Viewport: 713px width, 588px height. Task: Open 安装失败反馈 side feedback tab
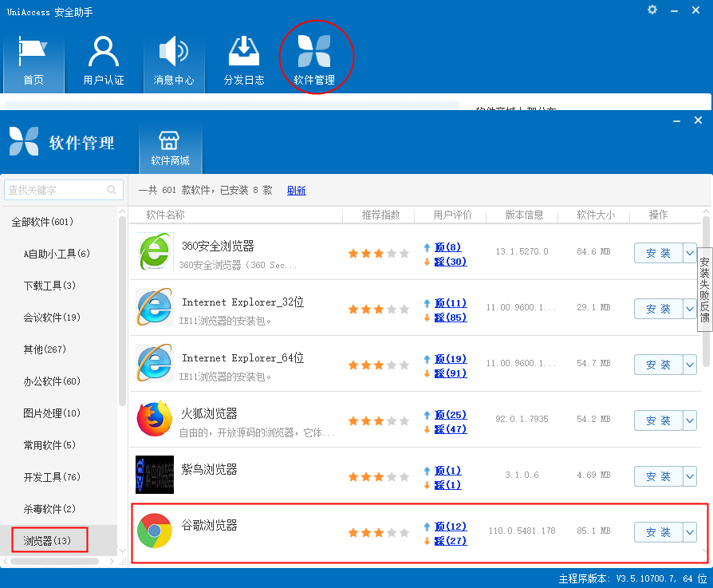704,289
